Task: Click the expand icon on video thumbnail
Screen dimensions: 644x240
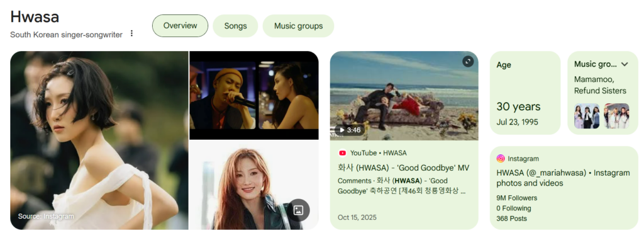Action: point(468,62)
